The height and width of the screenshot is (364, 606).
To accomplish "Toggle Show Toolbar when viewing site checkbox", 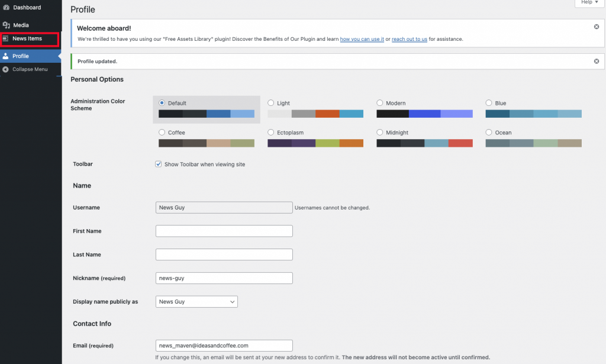I will 159,165.
